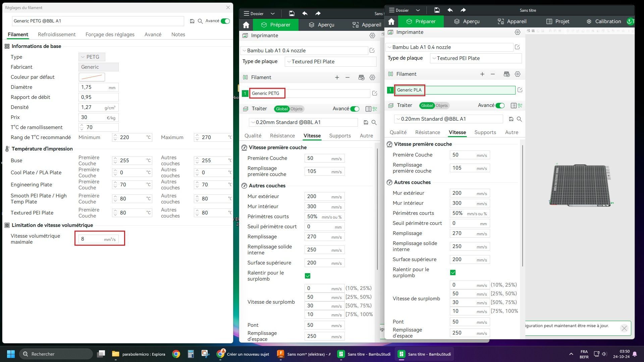Toggle Avancé switch in the right Traiter panel
Image resolution: width=644 pixels, height=362 pixels.
tap(500, 105)
